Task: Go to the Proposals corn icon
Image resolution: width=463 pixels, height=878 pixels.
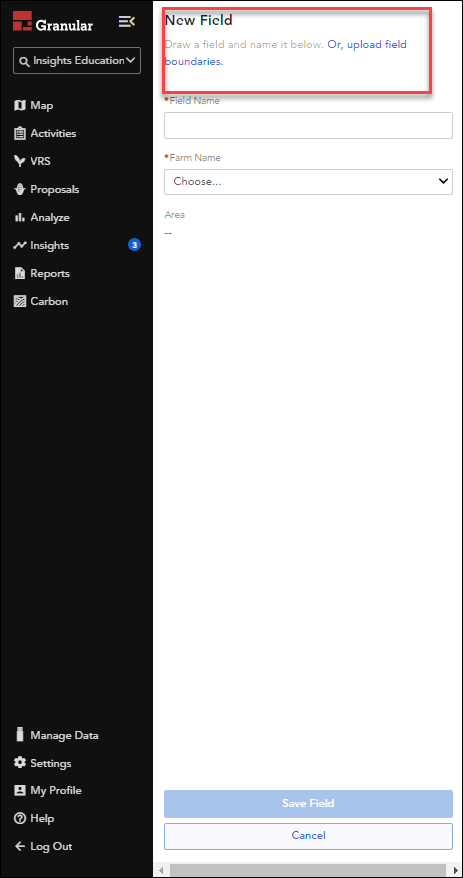Action: click(20, 189)
